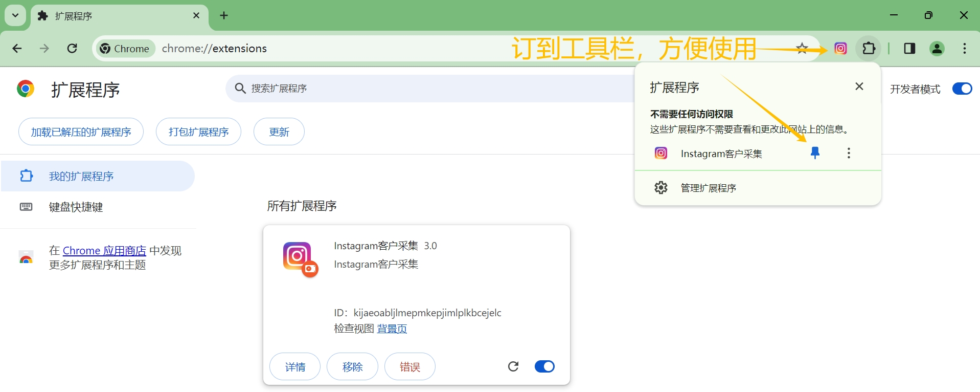
Task: View 错误 for Instagram客户采集
Action: 410,366
